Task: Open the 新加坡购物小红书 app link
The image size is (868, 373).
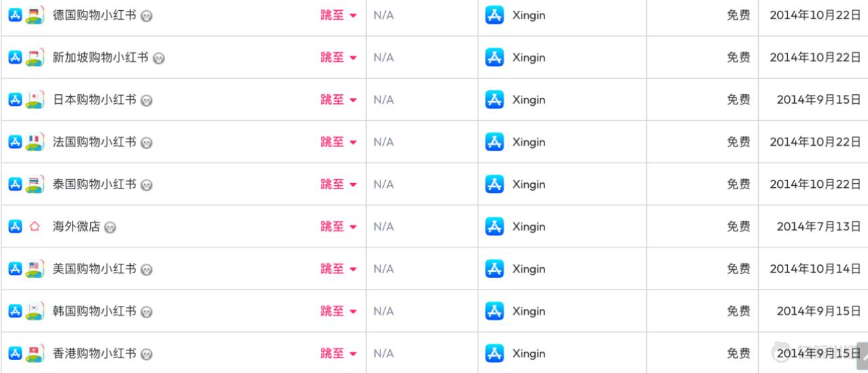Action: coord(100,58)
